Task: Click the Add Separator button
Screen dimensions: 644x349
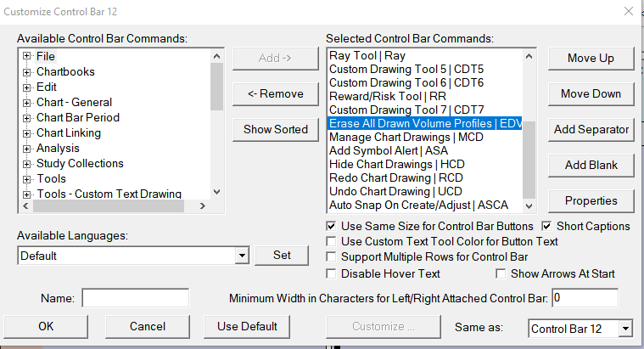Action: click(x=591, y=130)
